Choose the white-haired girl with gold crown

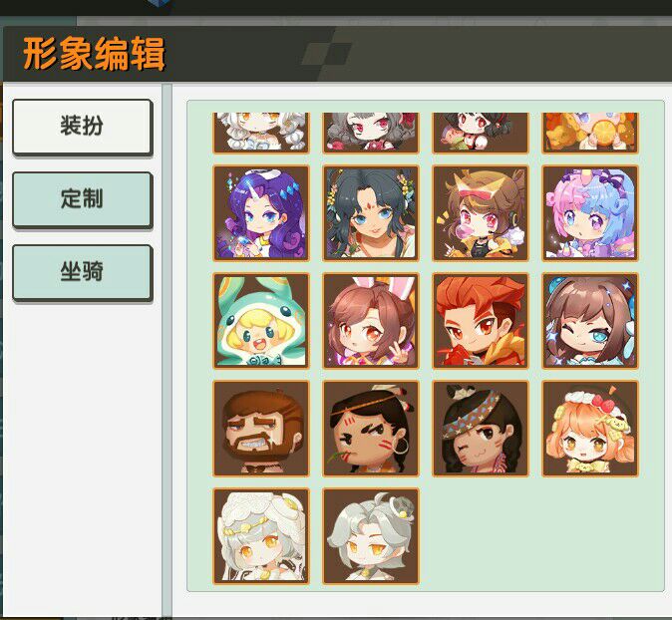pyautogui.click(x=261, y=536)
